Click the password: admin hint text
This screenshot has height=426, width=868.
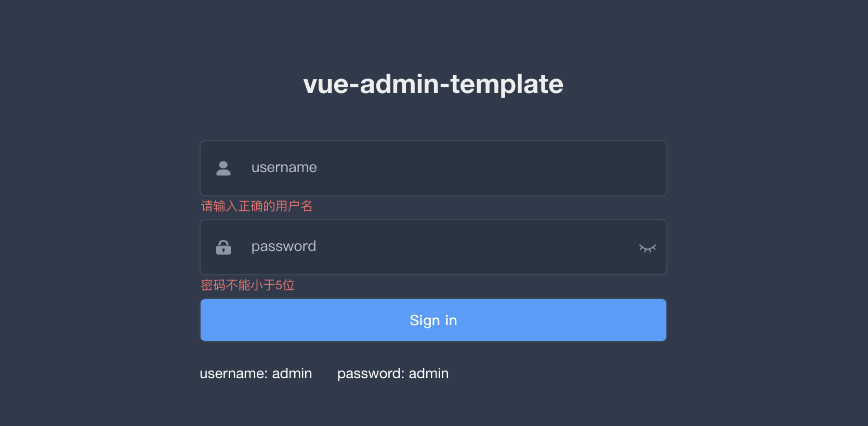click(393, 373)
